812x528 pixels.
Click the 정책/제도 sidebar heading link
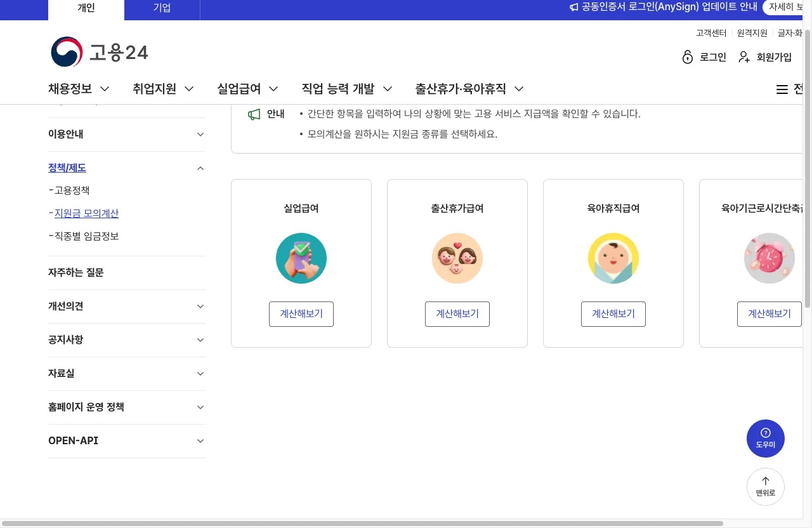67,168
